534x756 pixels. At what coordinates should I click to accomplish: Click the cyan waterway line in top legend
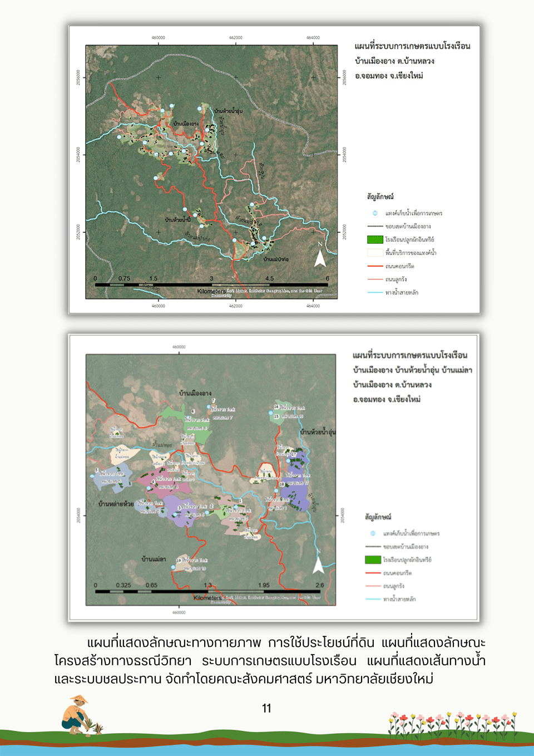click(375, 292)
